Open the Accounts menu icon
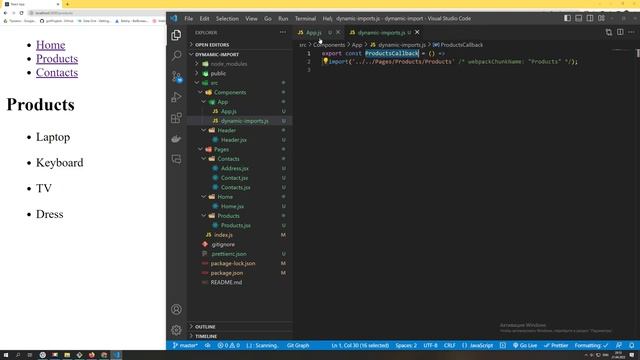This screenshot has width=640, height=360. (x=176, y=309)
